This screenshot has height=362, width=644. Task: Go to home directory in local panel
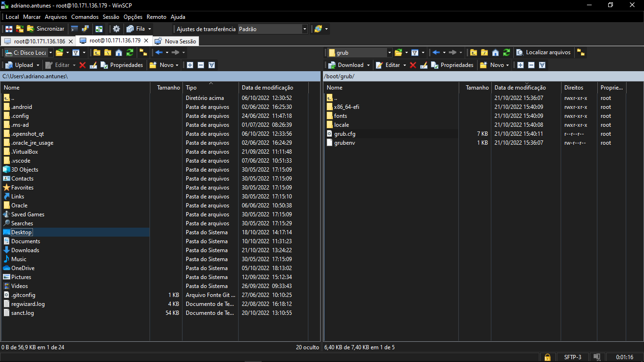(119, 52)
